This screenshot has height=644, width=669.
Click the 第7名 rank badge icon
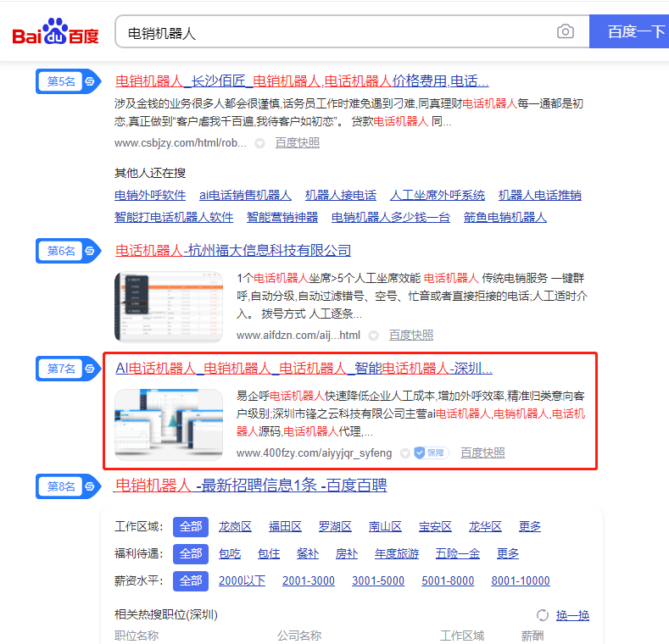click(x=69, y=369)
